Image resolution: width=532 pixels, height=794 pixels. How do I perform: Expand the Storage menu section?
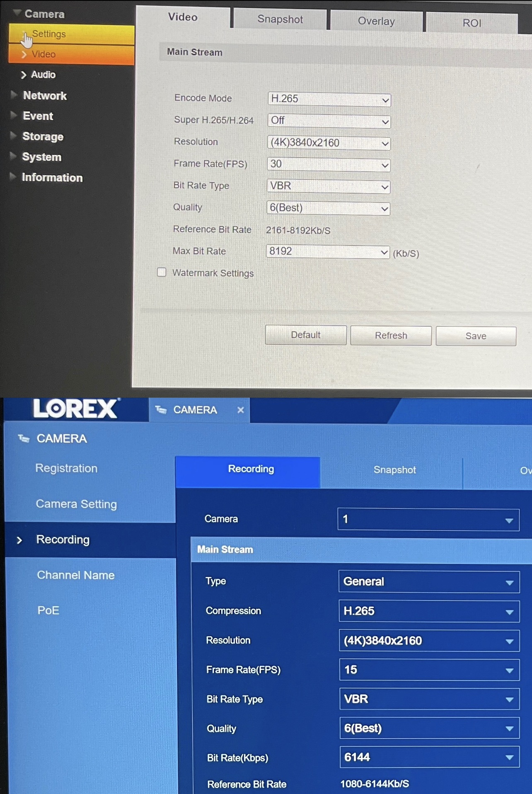coord(43,136)
